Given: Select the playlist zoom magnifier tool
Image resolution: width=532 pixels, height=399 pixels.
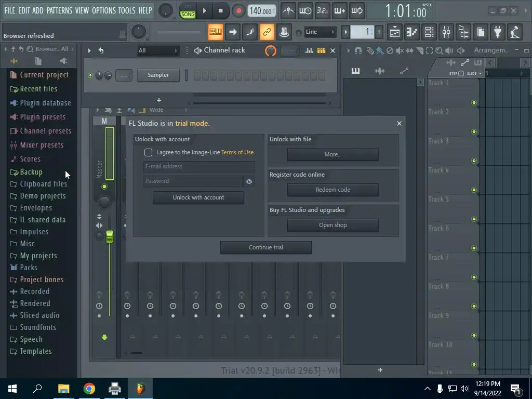Looking at the screenshot, I should pos(439,50).
